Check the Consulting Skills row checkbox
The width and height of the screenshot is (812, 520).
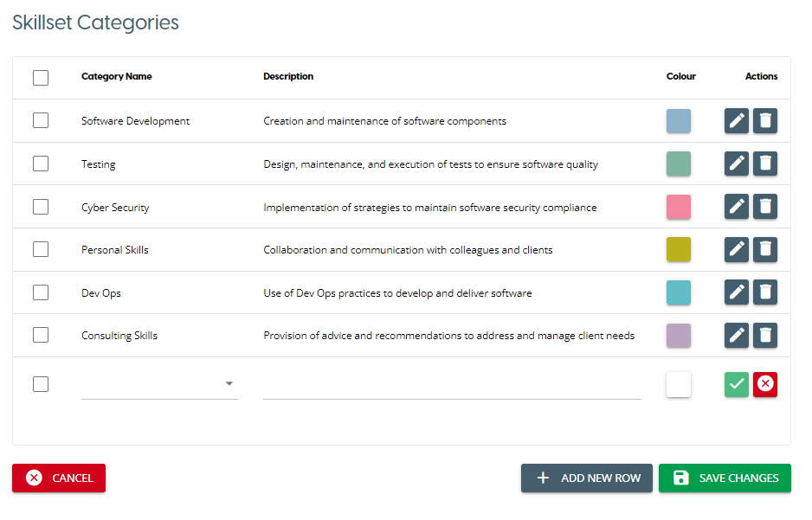[x=41, y=335]
